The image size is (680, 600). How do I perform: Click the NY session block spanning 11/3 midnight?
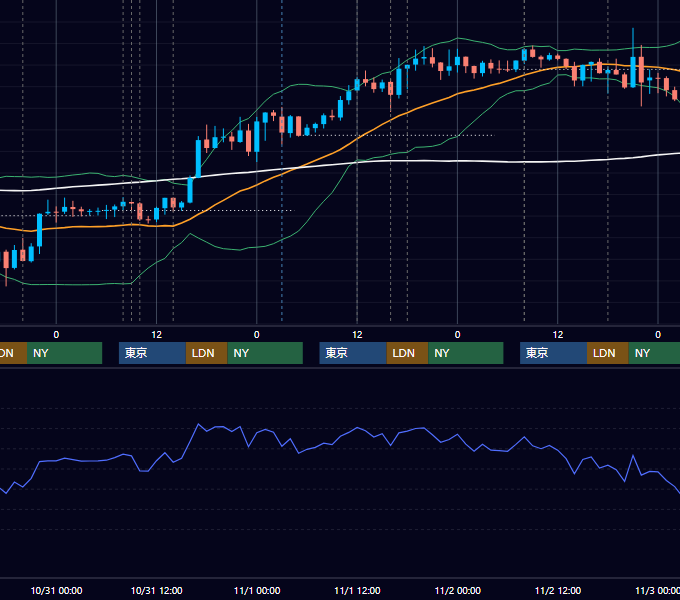click(654, 353)
